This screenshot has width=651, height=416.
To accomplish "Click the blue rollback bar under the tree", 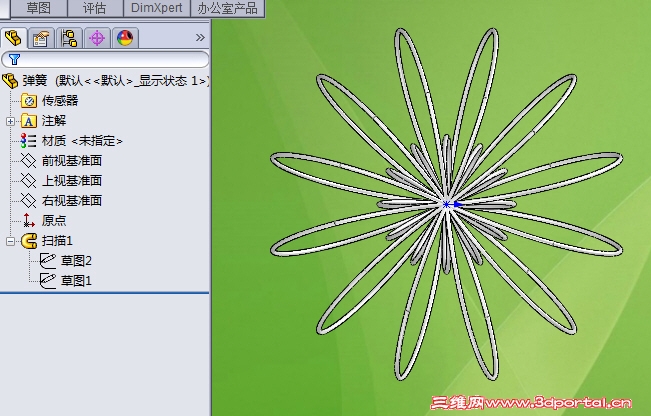I will 104,293.
